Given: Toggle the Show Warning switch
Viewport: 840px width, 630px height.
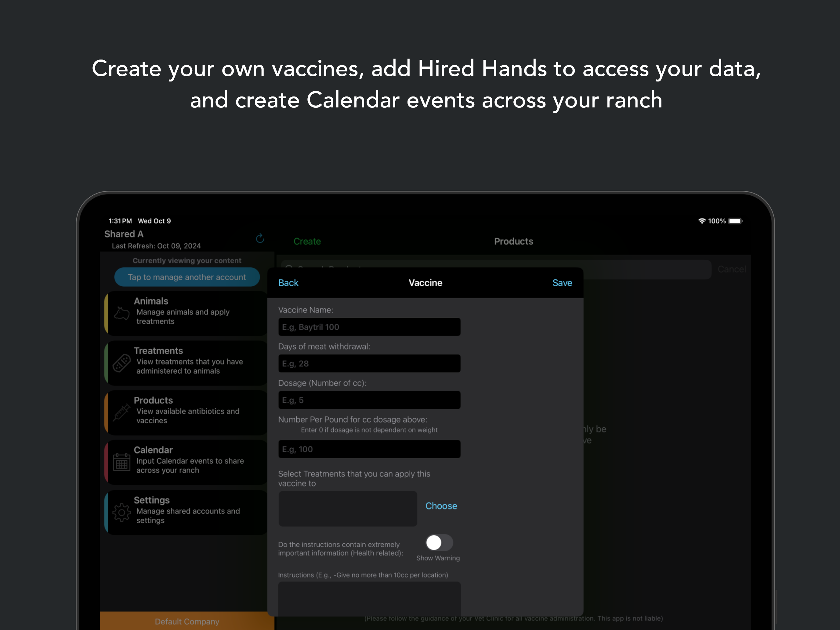Looking at the screenshot, I should coord(439,542).
